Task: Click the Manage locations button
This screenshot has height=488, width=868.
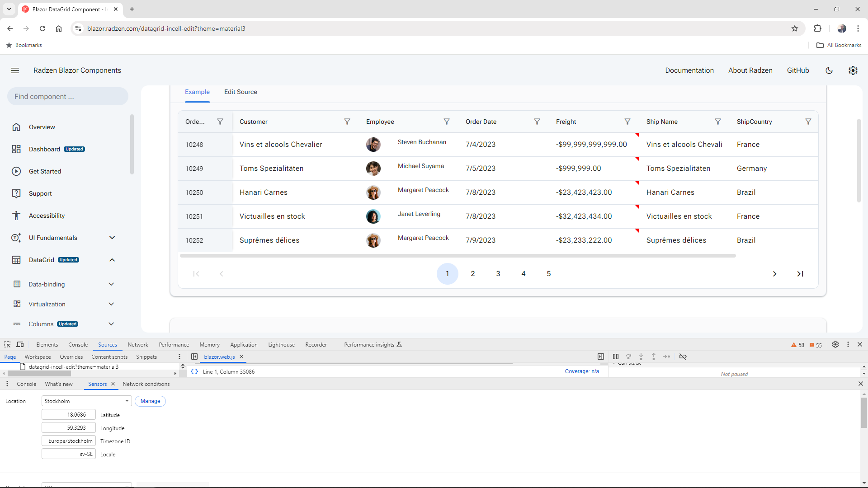Action: [150, 401]
